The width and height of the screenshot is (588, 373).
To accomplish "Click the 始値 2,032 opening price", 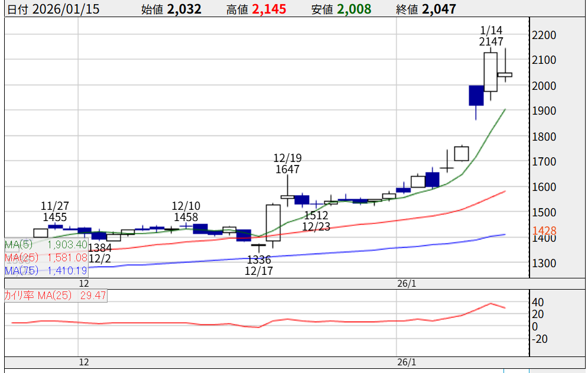I will tap(171, 9).
